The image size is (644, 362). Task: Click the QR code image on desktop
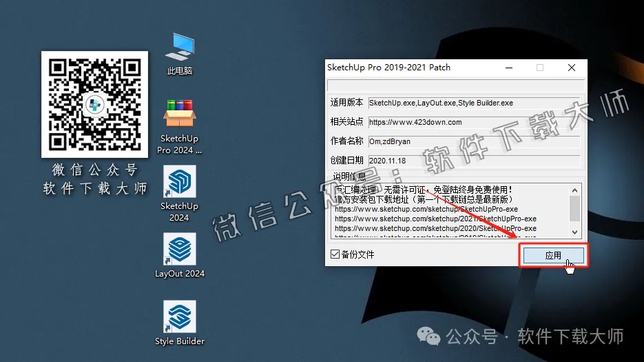pyautogui.click(x=94, y=104)
